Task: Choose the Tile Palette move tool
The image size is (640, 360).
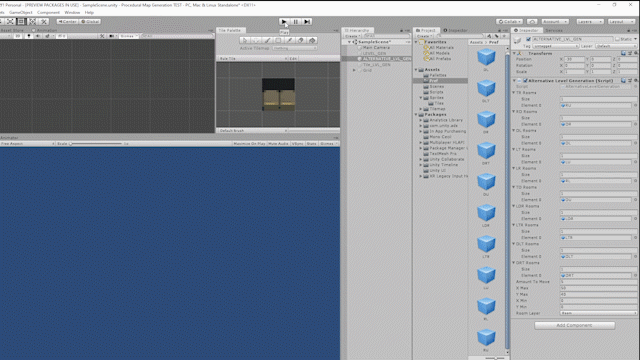Action: point(256,40)
